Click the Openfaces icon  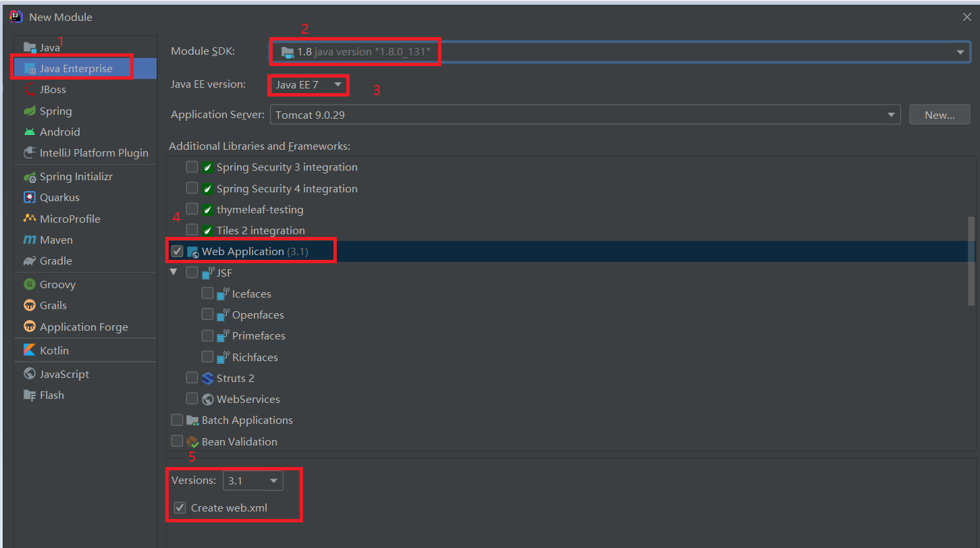223,314
